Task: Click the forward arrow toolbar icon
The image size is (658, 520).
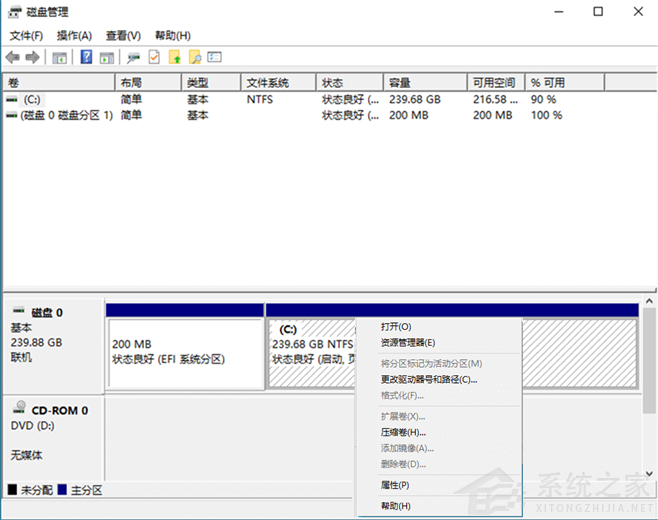Action: pyautogui.click(x=32, y=57)
